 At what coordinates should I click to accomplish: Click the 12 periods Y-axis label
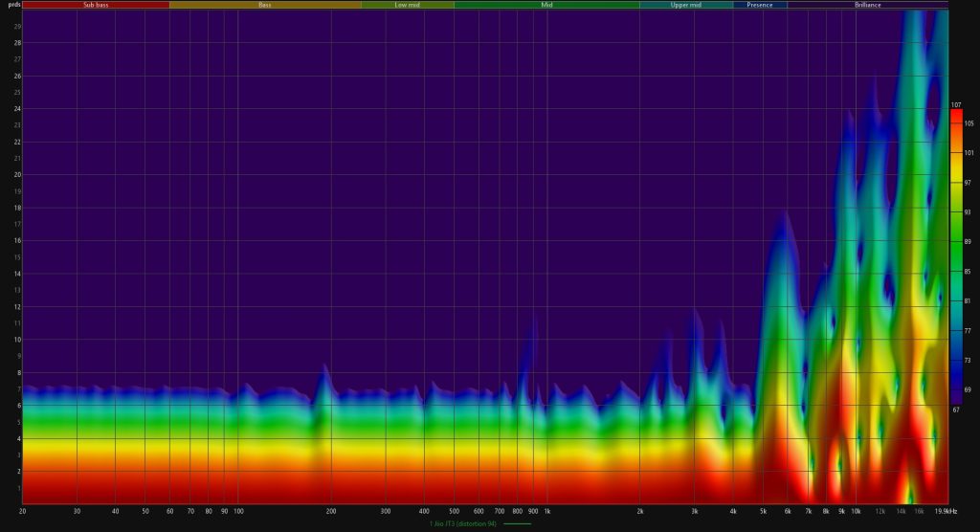15,306
